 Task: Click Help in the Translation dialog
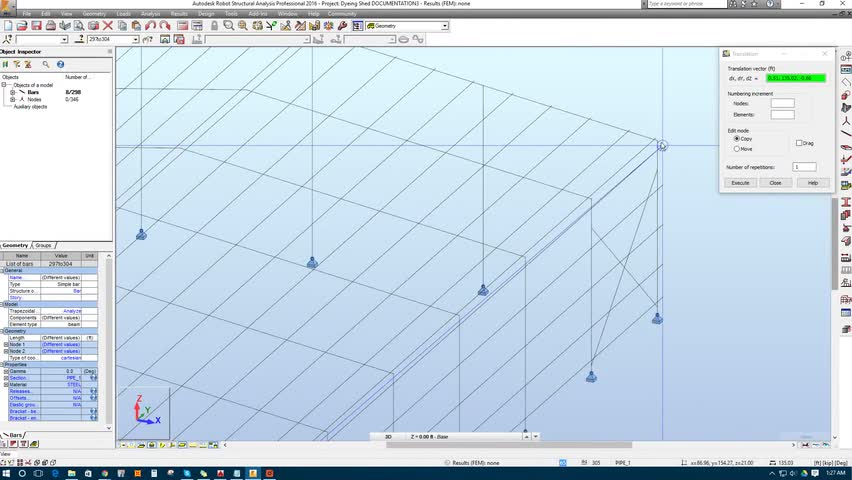(x=812, y=183)
